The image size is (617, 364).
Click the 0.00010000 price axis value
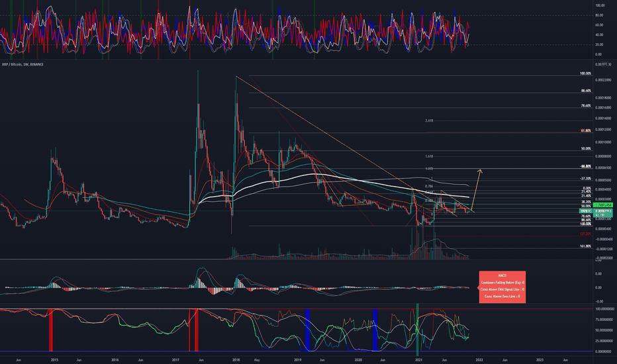coord(603,142)
